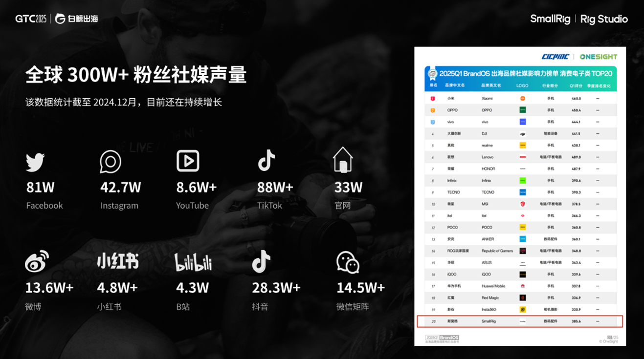Click the 305.6 score in the table

(576, 321)
